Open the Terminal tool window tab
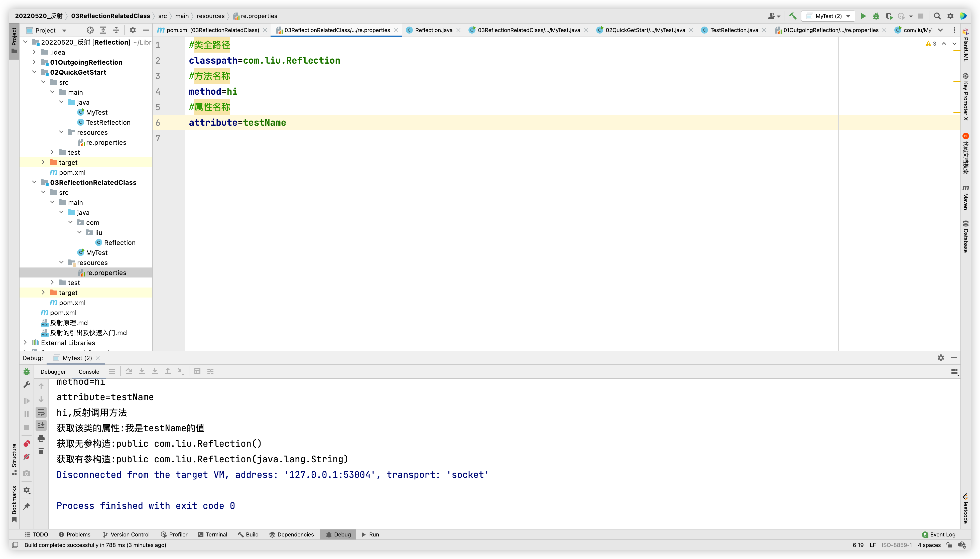980x559 pixels. pyautogui.click(x=212, y=534)
